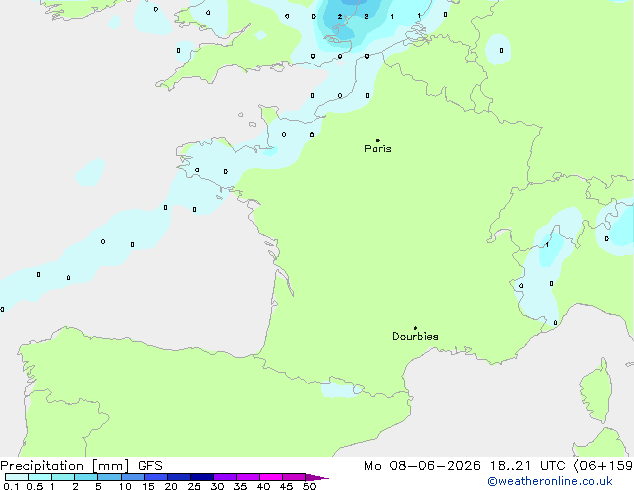Select the 20–25 mm legend color swatch
This screenshot has height=490, width=634.
pos(179,477)
